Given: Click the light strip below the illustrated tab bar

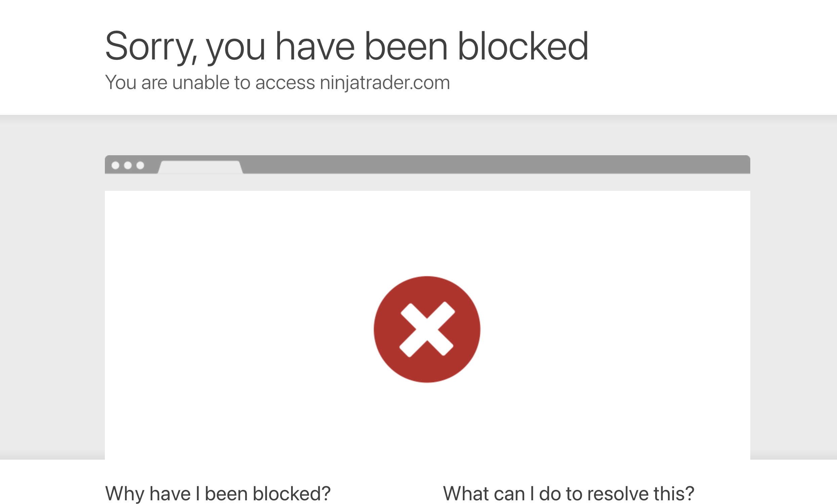Looking at the screenshot, I should 427,182.
